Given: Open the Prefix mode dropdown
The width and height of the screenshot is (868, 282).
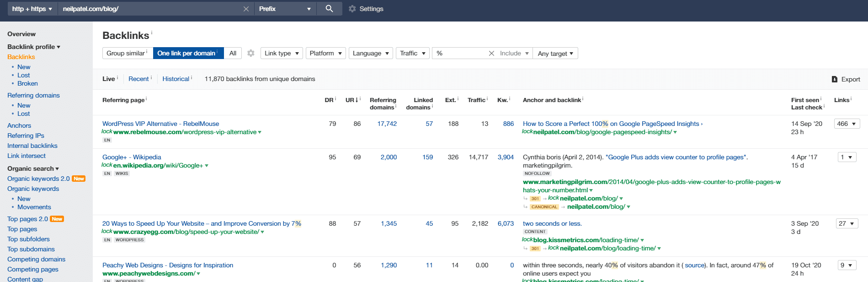Looking at the screenshot, I should click(x=285, y=9).
